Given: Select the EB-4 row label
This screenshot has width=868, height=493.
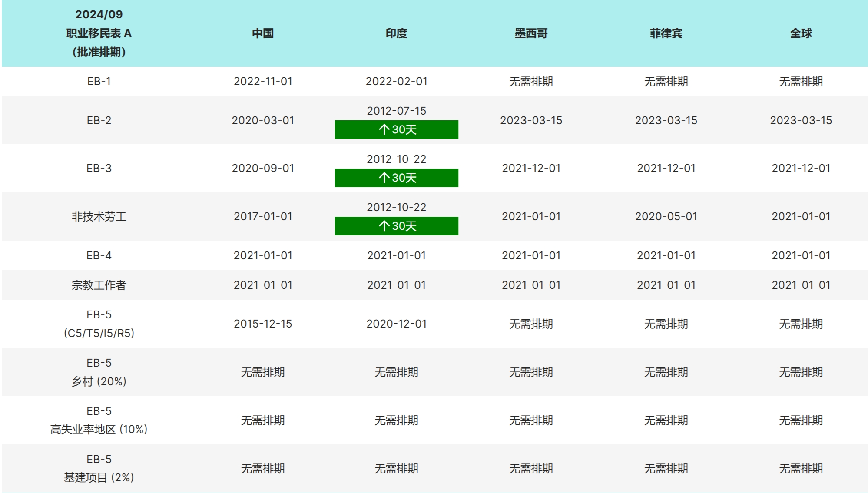Looking at the screenshot, I should 99,255.
